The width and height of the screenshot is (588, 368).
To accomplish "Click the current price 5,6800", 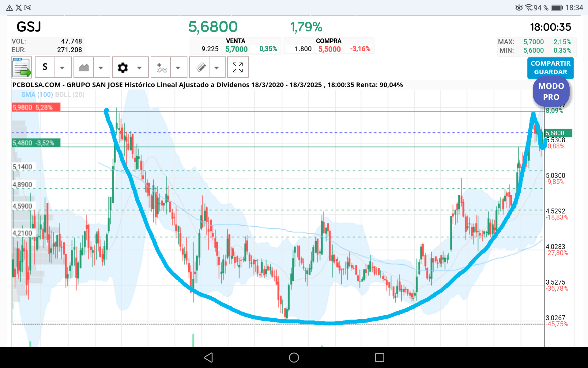I will 213,27.
